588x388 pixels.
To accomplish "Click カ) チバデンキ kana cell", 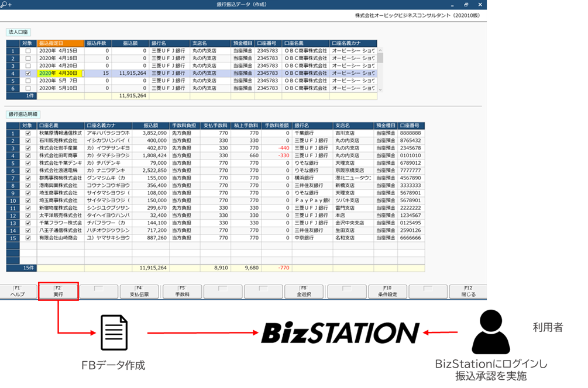I will tap(108, 163).
